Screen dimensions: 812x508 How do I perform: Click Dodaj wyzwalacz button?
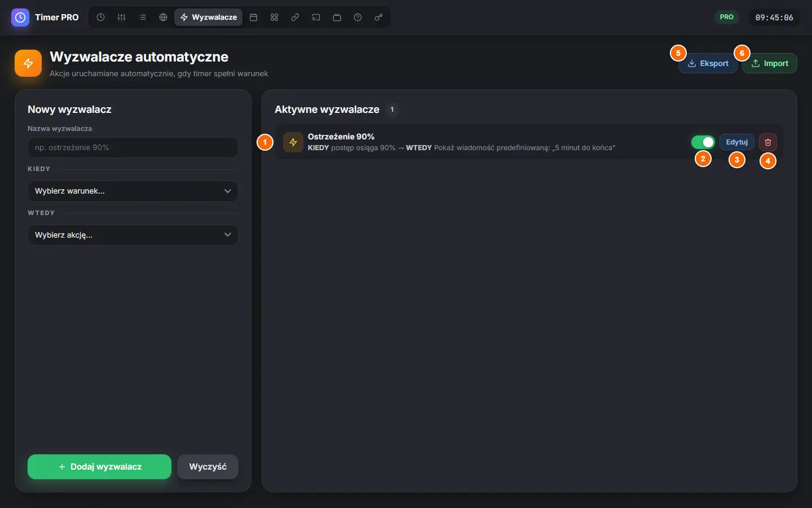[99, 467]
